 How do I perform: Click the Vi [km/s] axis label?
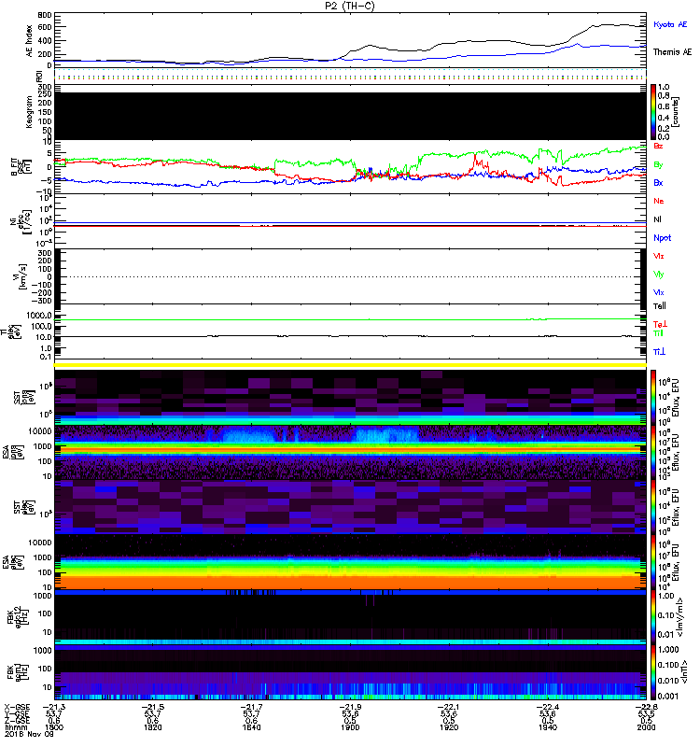(21, 276)
